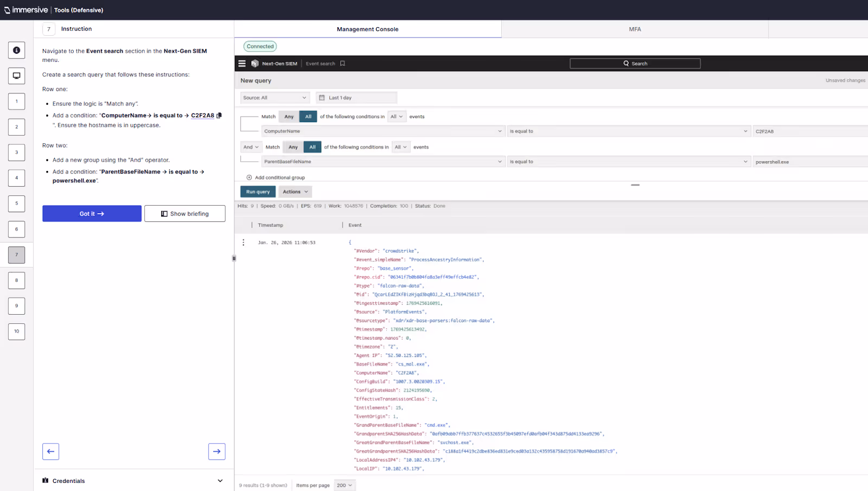868x491 pixels.
Task: Go to previous step arrow button
Action: (x=50, y=451)
